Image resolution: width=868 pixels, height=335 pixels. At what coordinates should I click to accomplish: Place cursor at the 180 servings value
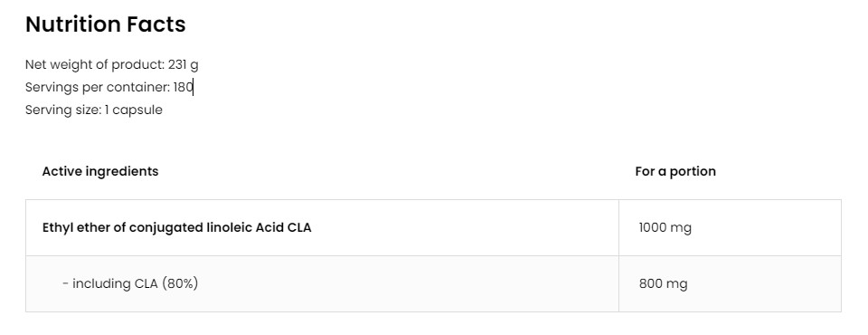183,88
